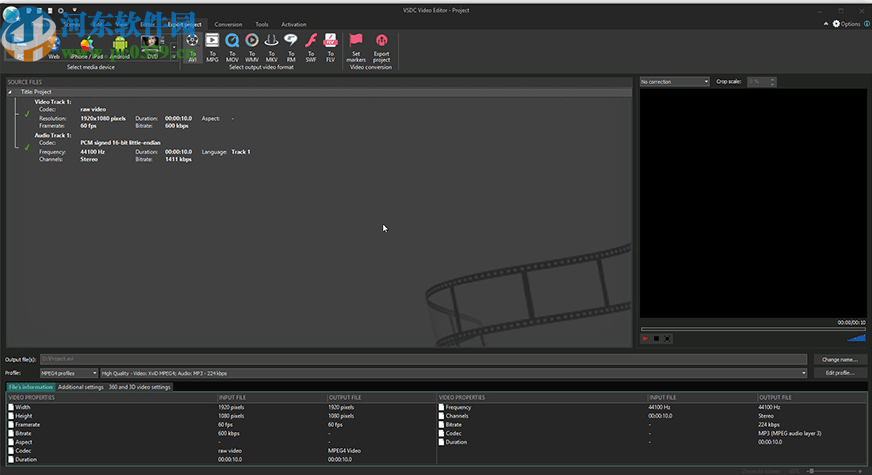872x475 pixels.
Task: Click the Channels property box
Action: pos(442,416)
